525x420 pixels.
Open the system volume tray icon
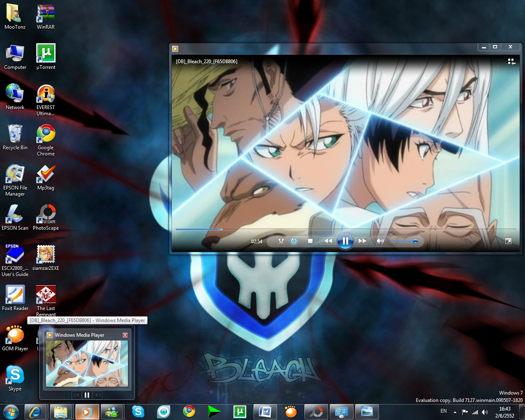pos(485,412)
